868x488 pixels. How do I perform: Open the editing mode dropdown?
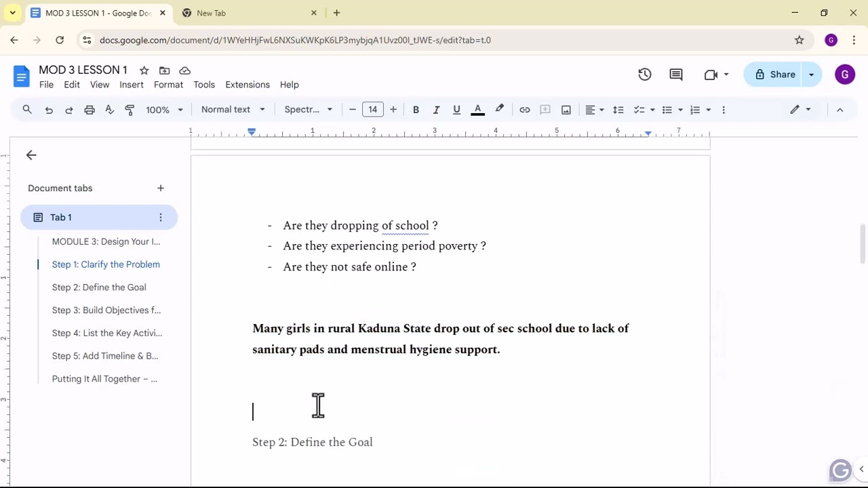[800, 110]
